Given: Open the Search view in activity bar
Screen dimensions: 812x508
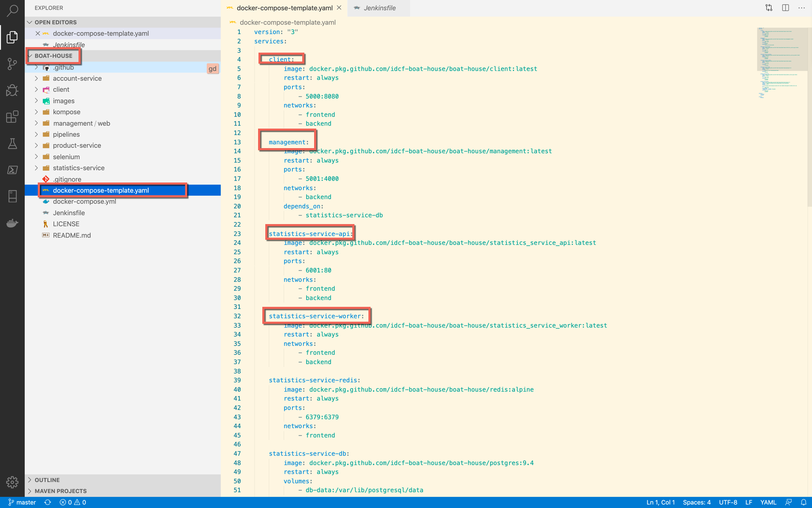Looking at the screenshot, I should (12, 10).
